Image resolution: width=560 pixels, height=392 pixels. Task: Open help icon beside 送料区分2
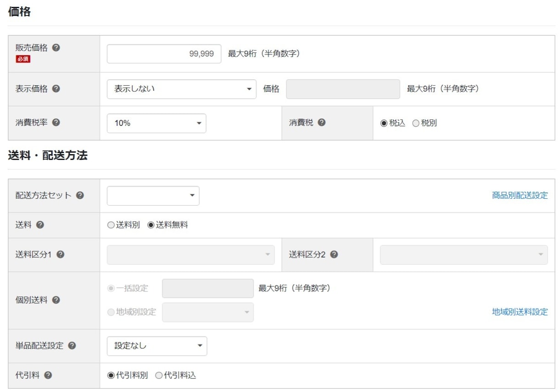click(x=334, y=254)
